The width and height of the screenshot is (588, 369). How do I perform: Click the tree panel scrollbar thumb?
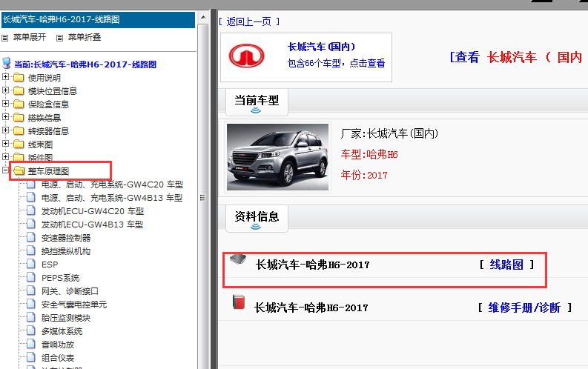pos(203,198)
